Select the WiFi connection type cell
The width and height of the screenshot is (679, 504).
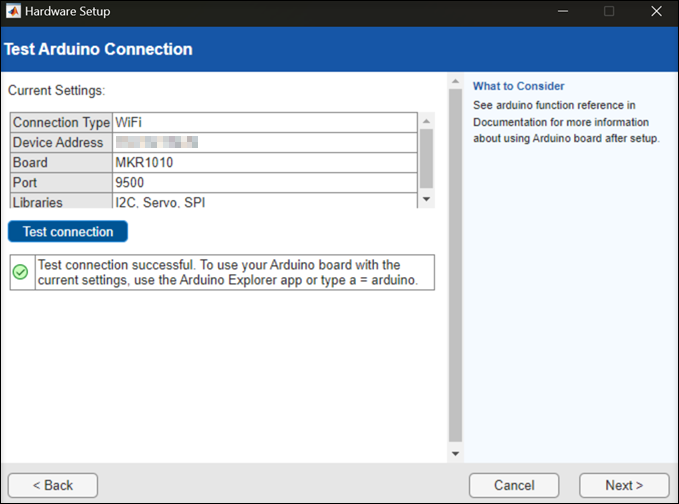click(265, 122)
